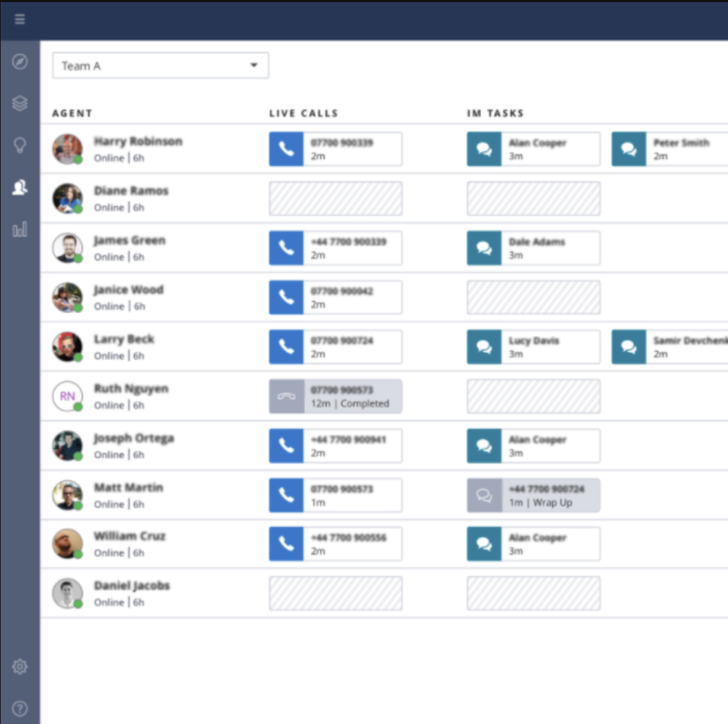Click Ruth Nguyen's RN initials avatar
728x724 pixels.
tap(67, 396)
